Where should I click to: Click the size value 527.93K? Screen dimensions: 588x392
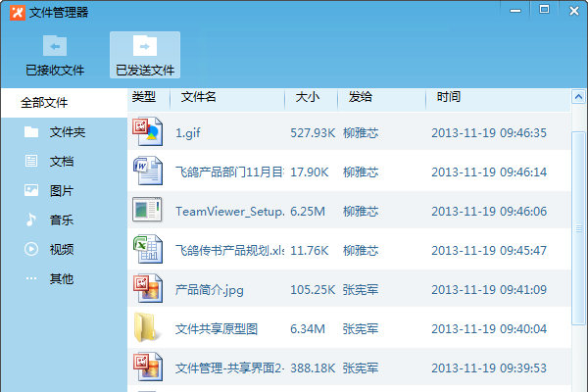coord(313,133)
